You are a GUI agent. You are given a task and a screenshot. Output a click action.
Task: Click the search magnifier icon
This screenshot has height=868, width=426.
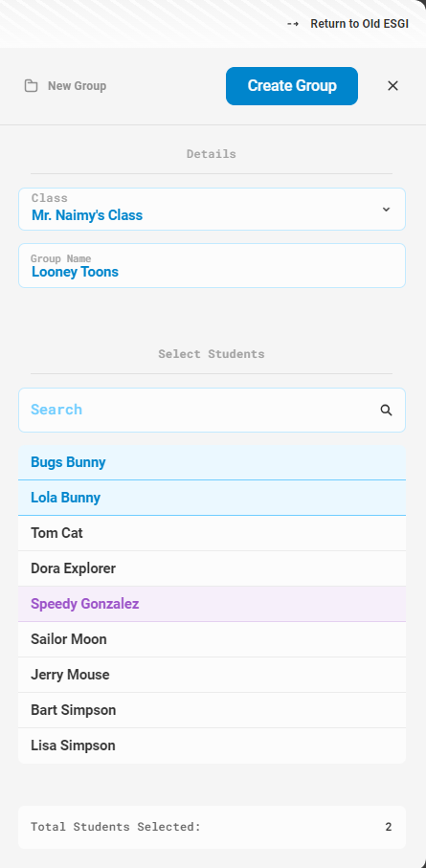pos(386,411)
